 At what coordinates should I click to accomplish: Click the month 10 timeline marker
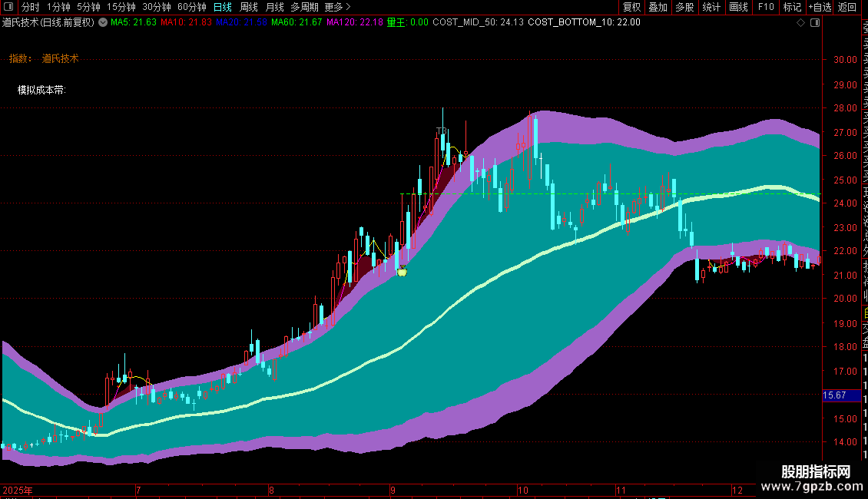[x=523, y=490]
